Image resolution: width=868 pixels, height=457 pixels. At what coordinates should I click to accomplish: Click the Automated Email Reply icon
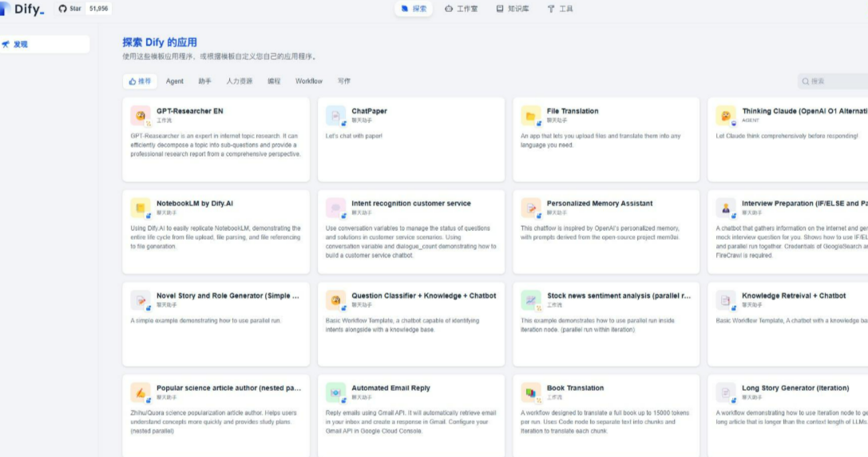pyautogui.click(x=335, y=393)
